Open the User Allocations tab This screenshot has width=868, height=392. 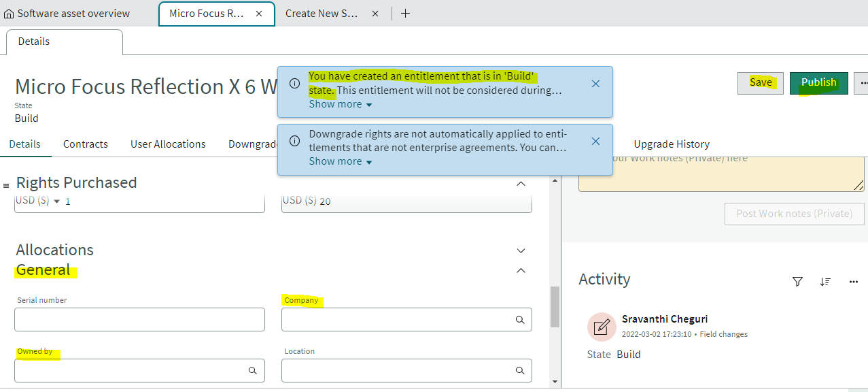[168, 144]
